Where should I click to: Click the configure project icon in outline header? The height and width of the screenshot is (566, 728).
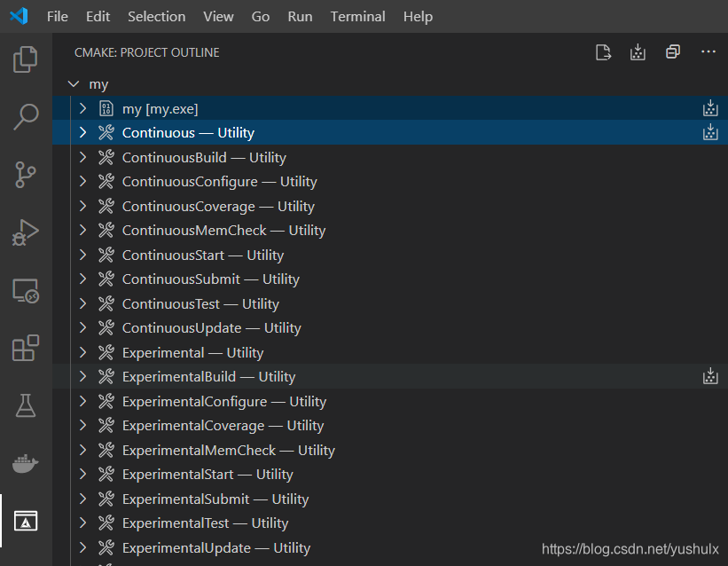[603, 52]
